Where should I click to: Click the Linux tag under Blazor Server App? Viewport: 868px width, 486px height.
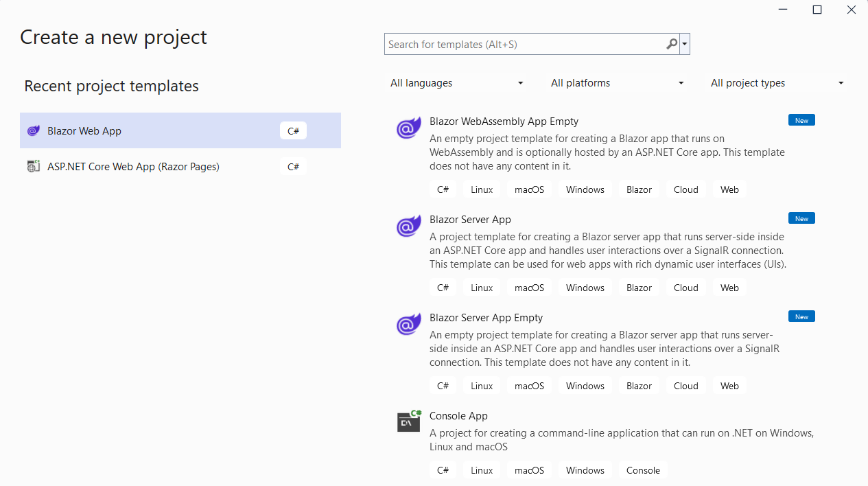pyautogui.click(x=482, y=287)
